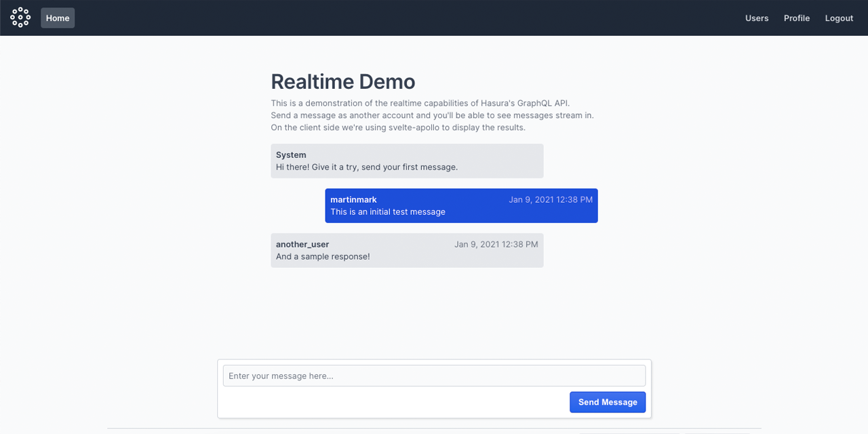Select another_user's response bubble
This screenshot has height=434, width=868.
[x=407, y=250]
